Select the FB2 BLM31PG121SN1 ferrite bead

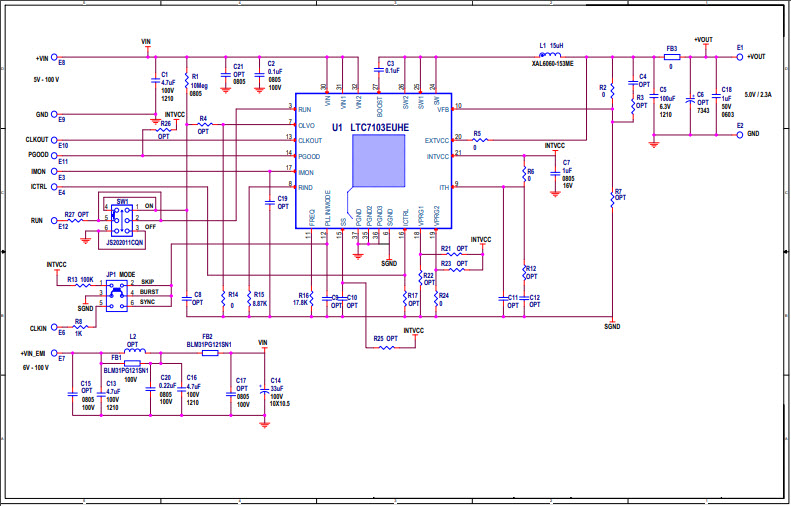point(207,351)
